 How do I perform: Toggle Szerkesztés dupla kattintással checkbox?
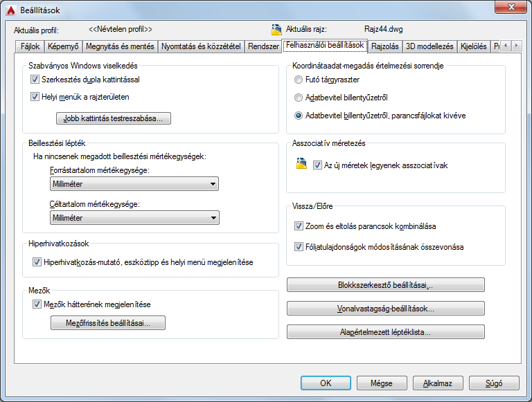(35, 80)
